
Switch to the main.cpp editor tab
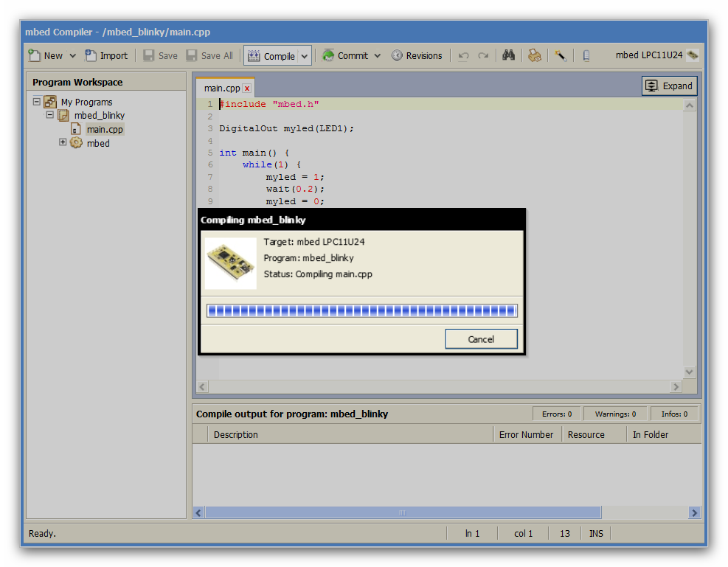click(222, 88)
